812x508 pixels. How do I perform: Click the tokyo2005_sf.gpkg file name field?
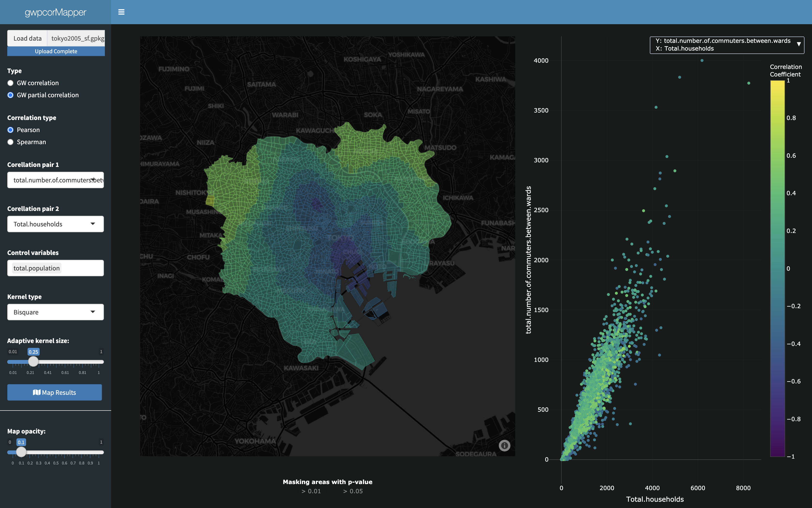tap(76, 38)
